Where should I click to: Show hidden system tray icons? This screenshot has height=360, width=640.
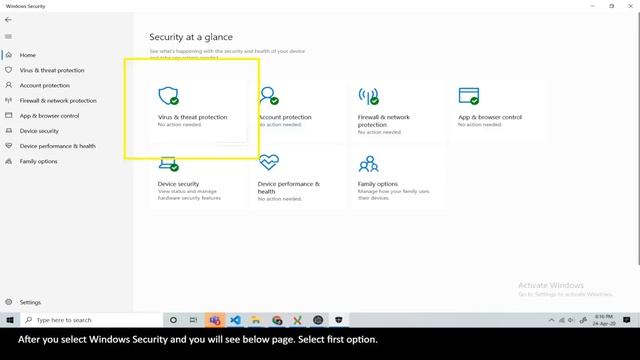(551, 320)
